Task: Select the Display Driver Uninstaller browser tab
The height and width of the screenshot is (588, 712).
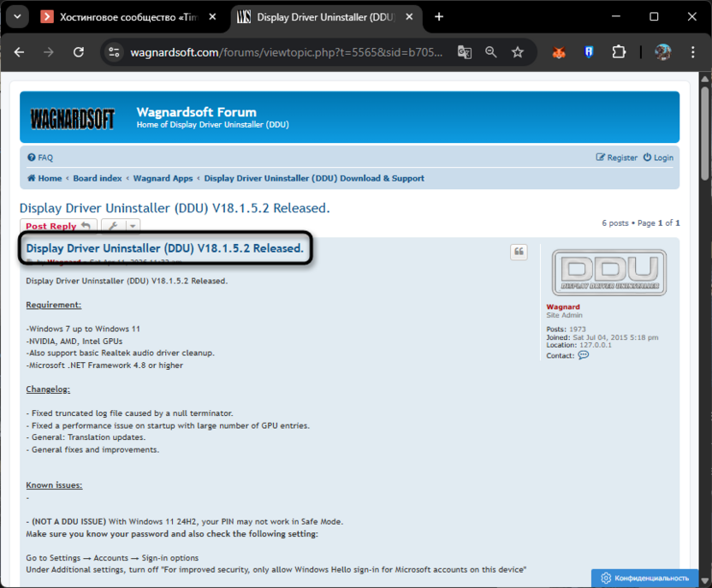Action: click(325, 17)
